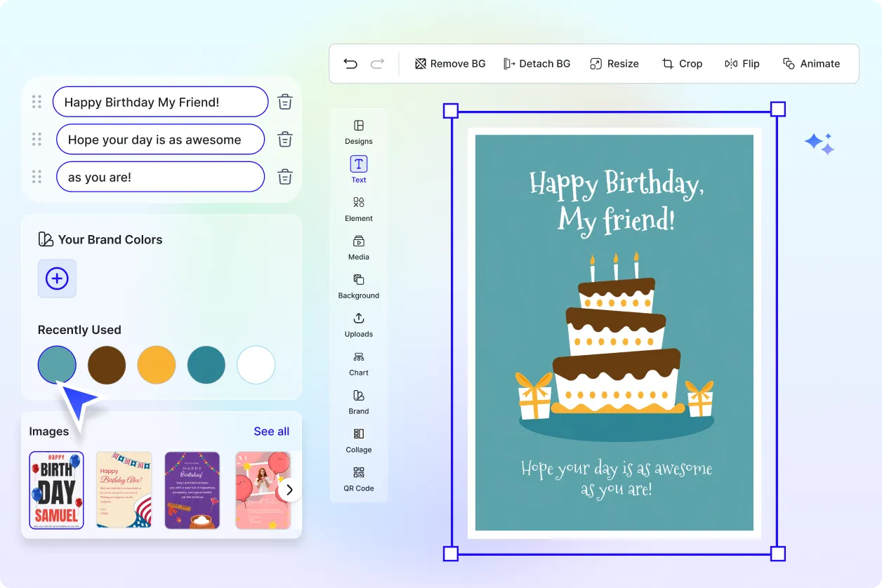This screenshot has width=882, height=588.
Task: Open the Uploads panel
Action: click(358, 325)
